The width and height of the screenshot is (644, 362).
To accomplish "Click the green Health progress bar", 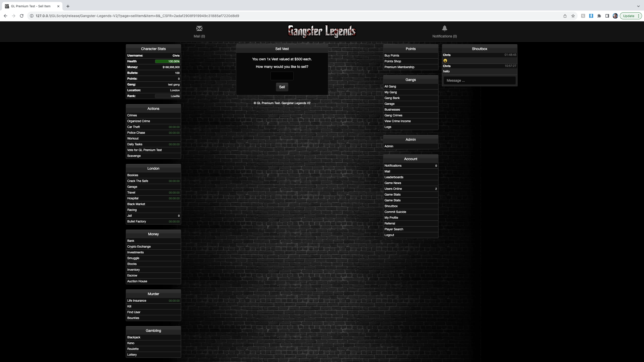I will pyautogui.click(x=167, y=61).
